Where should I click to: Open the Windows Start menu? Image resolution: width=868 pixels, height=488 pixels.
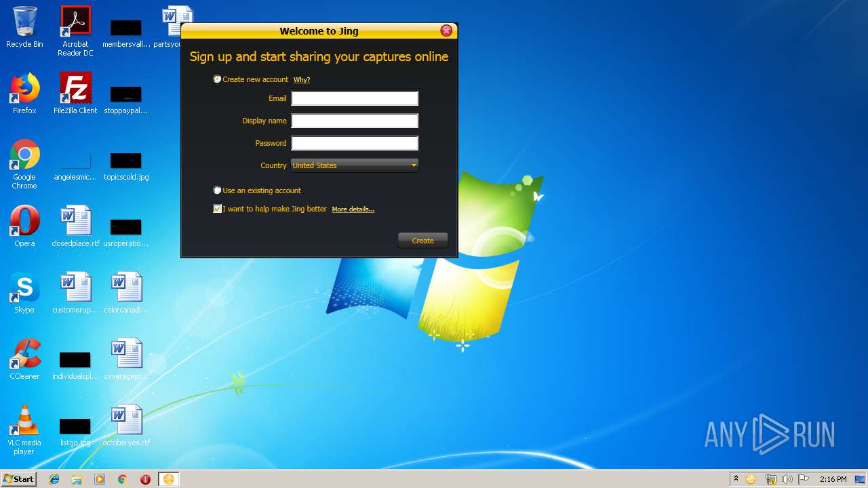point(19,479)
